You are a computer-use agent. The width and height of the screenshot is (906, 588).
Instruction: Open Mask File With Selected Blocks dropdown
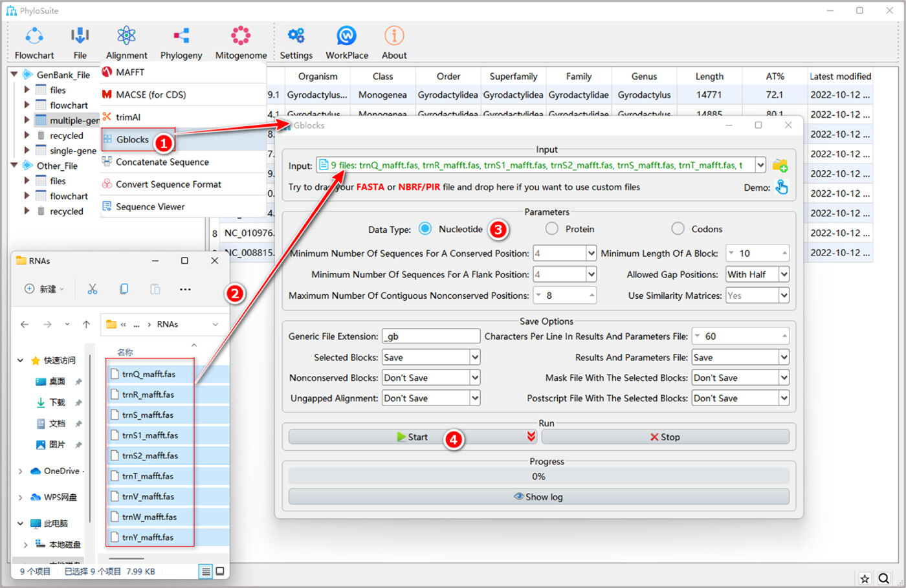pyautogui.click(x=784, y=378)
